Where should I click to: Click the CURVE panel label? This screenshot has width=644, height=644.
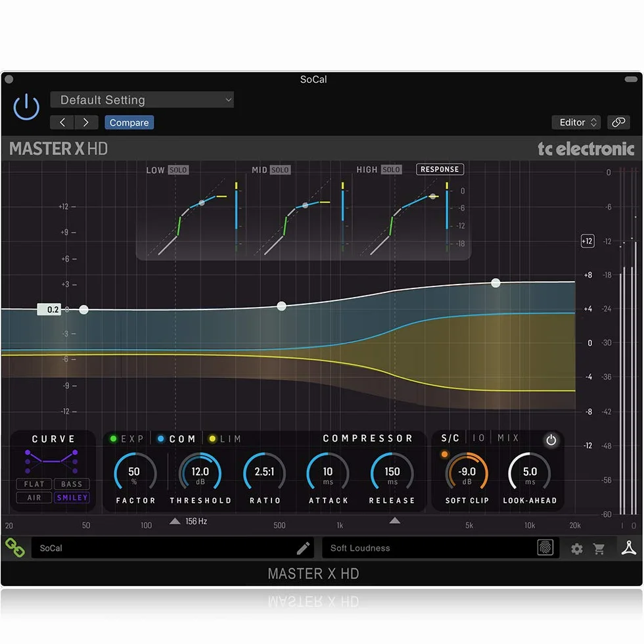[53, 439]
